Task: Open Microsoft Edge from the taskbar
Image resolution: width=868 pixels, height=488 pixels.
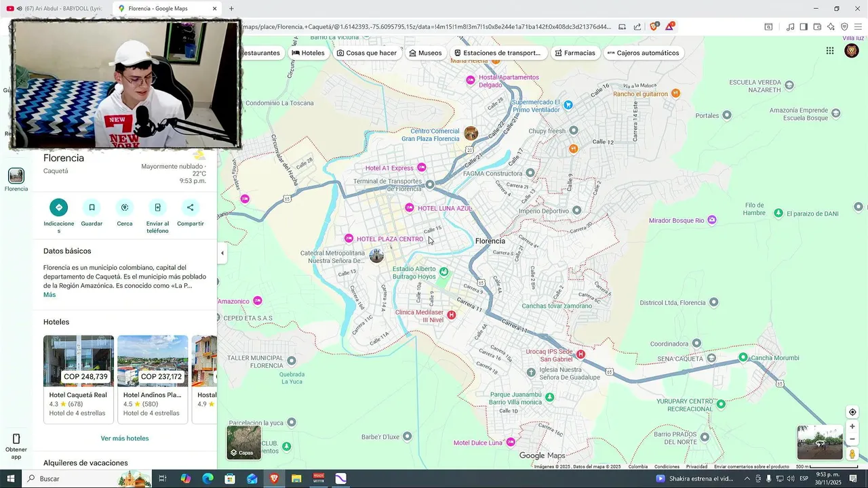Action: tap(208, 479)
